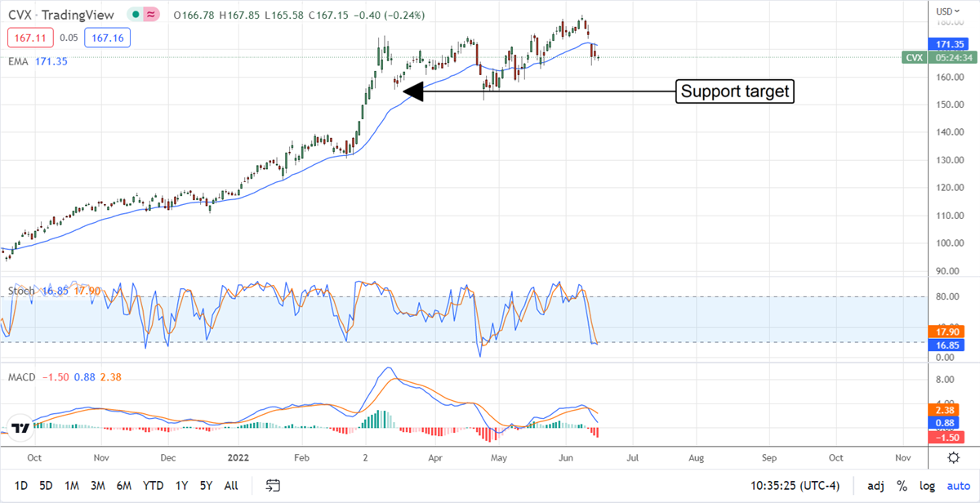Viewport: 980px width, 503px height.
Task: Switch to the YTD time range
Action: [153, 486]
